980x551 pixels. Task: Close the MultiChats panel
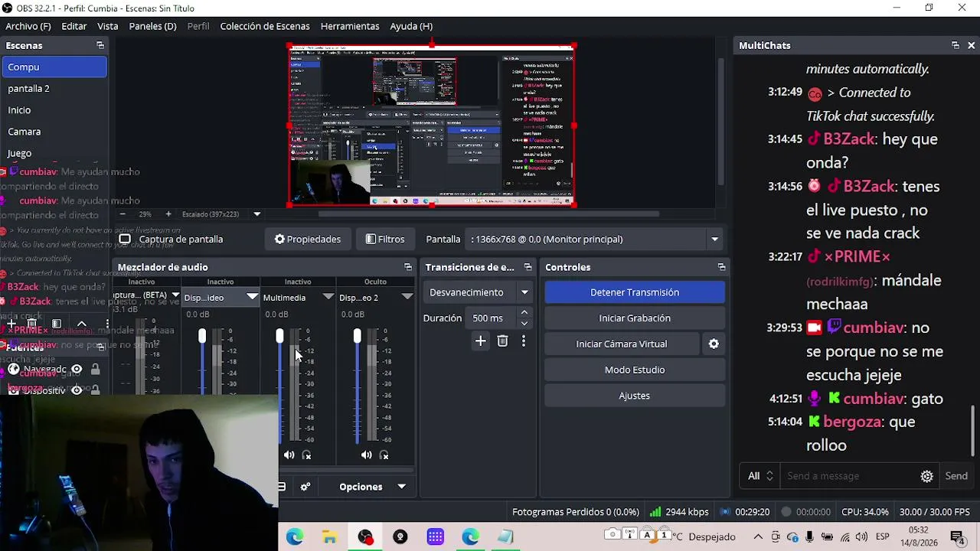click(972, 46)
